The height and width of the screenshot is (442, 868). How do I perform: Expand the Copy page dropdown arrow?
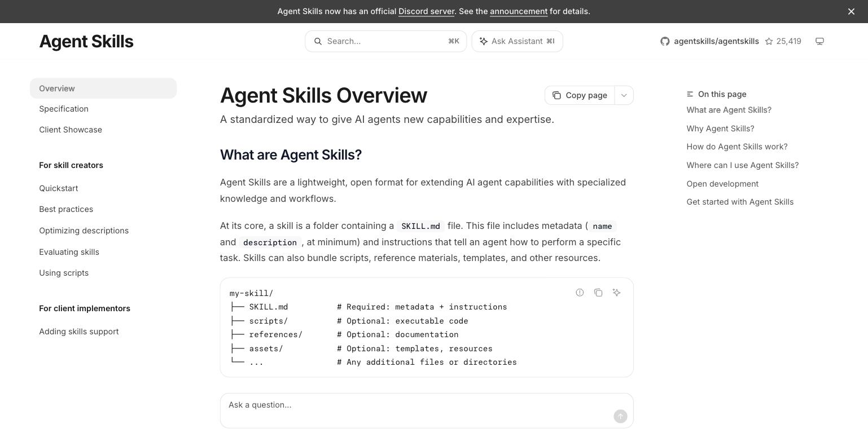pos(624,95)
